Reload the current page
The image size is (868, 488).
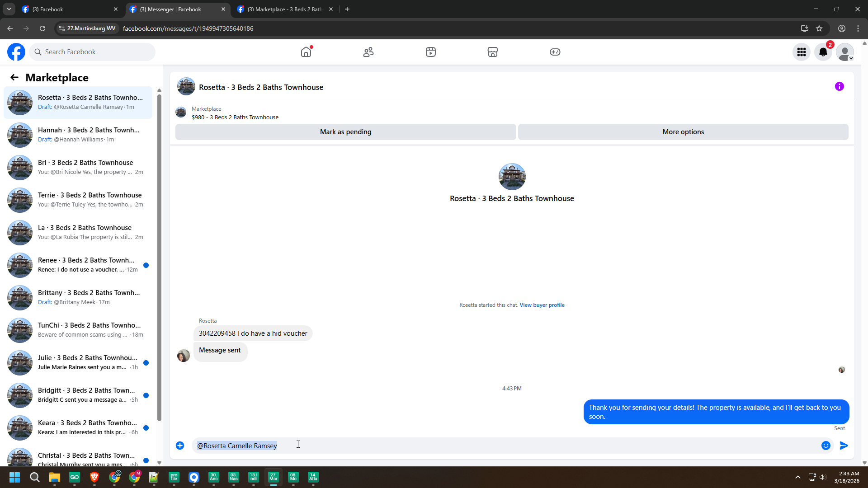[42, 28]
